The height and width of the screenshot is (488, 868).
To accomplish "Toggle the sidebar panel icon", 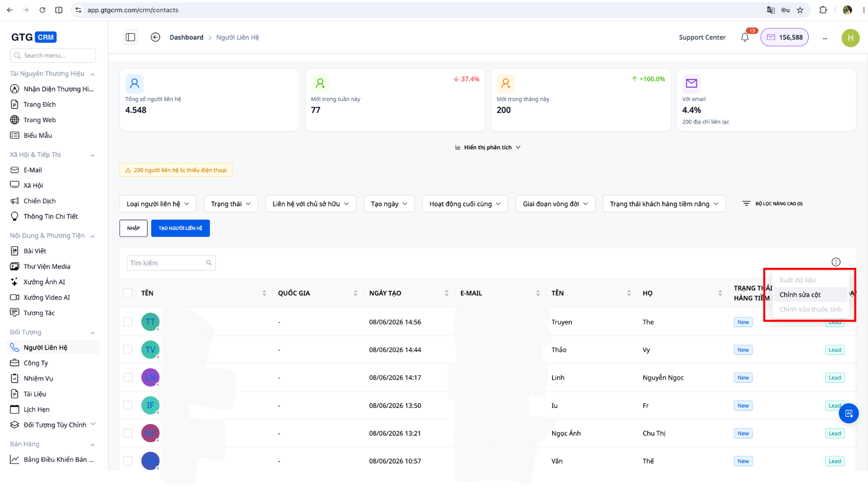I will 130,37.
